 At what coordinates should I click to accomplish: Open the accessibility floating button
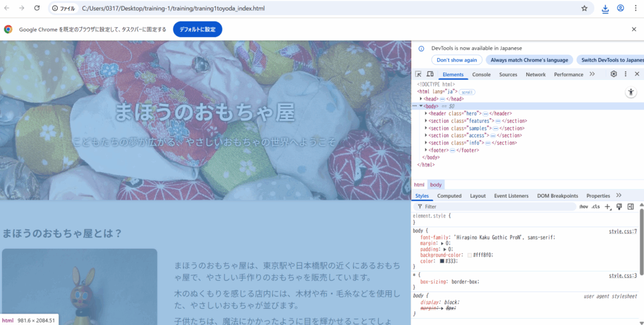tap(631, 92)
